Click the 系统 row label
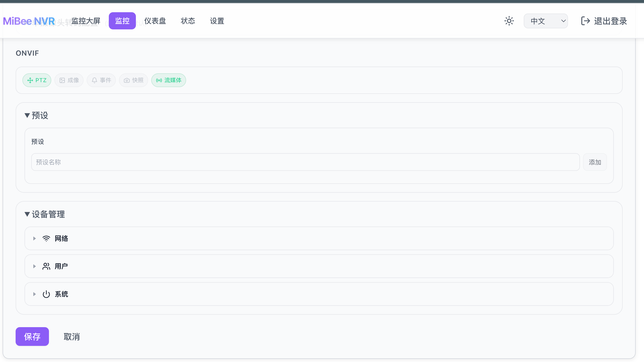This screenshot has height=362, width=644. pos(61,294)
